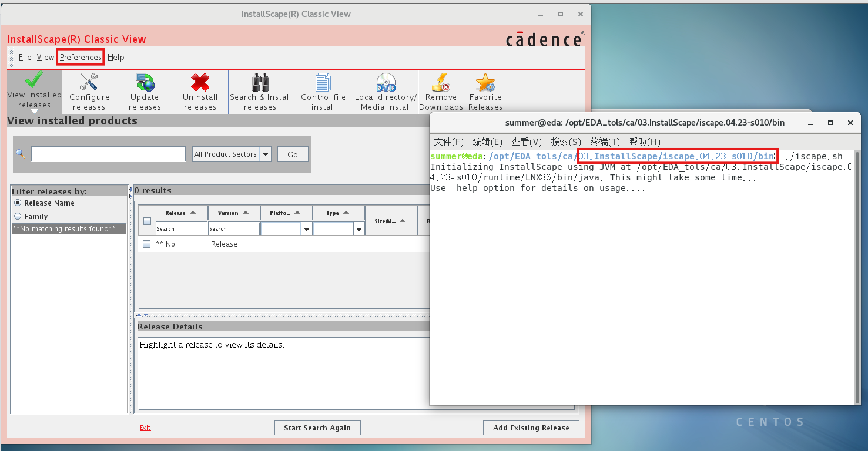868x451 pixels.
Task: Open Search & Install releases binoculars
Action: [x=260, y=82]
